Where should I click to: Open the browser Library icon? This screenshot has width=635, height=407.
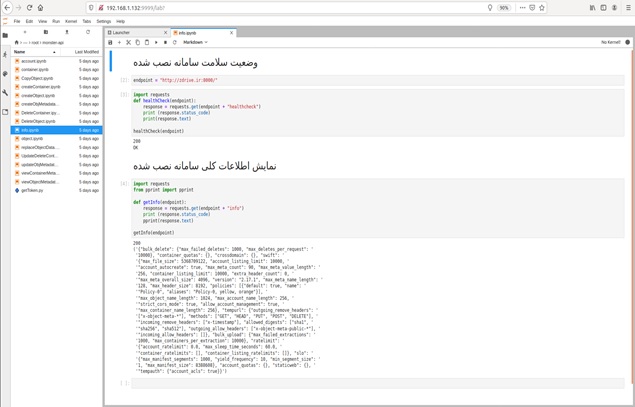pos(592,8)
